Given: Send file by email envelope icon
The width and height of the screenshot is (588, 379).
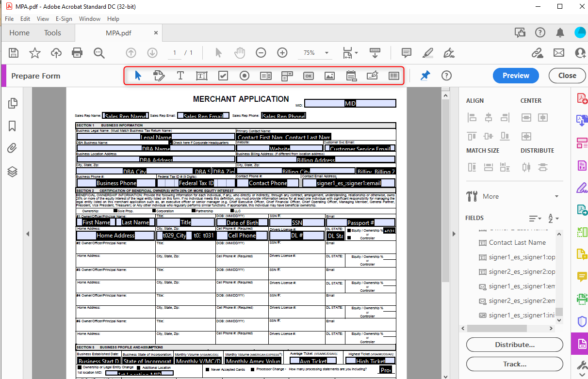Looking at the screenshot, I should click(559, 53).
